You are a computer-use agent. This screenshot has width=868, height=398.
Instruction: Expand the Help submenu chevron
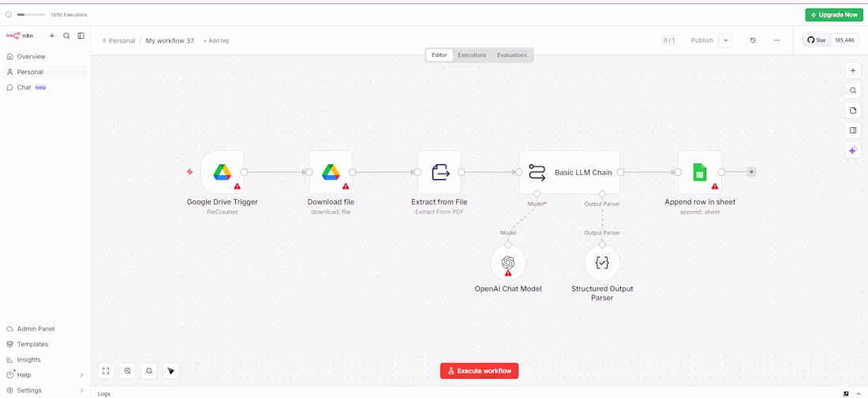(82, 375)
